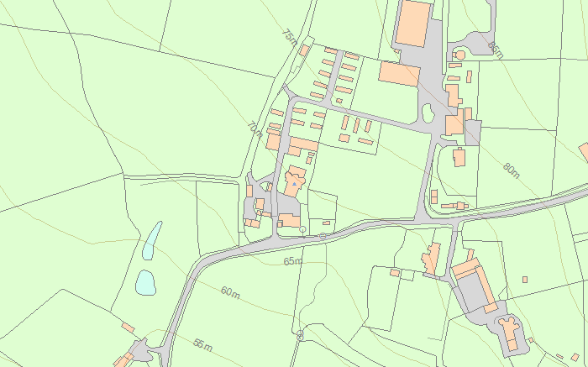Select the rounded oval blue pond
The image size is (588, 367).
pos(146,283)
